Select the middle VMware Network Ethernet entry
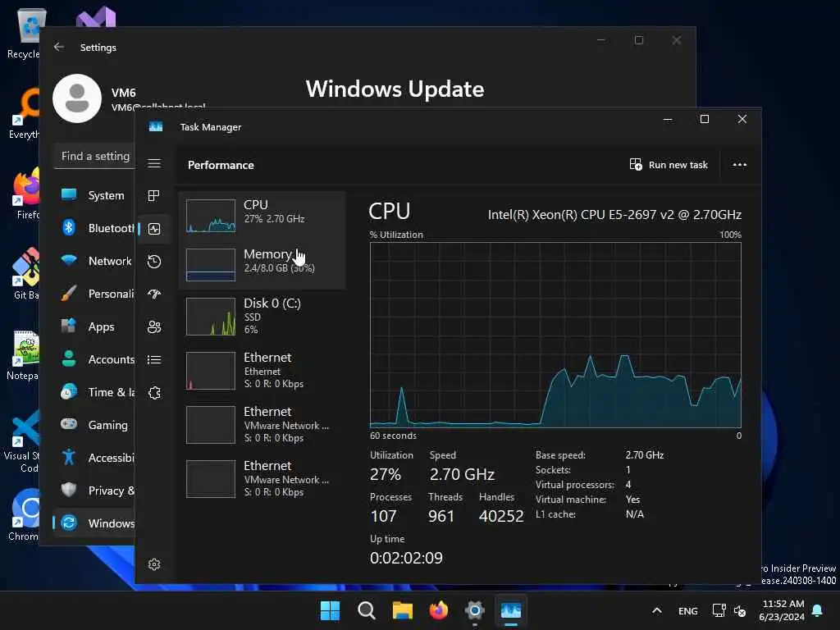This screenshot has height=630, width=840. pos(262,424)
